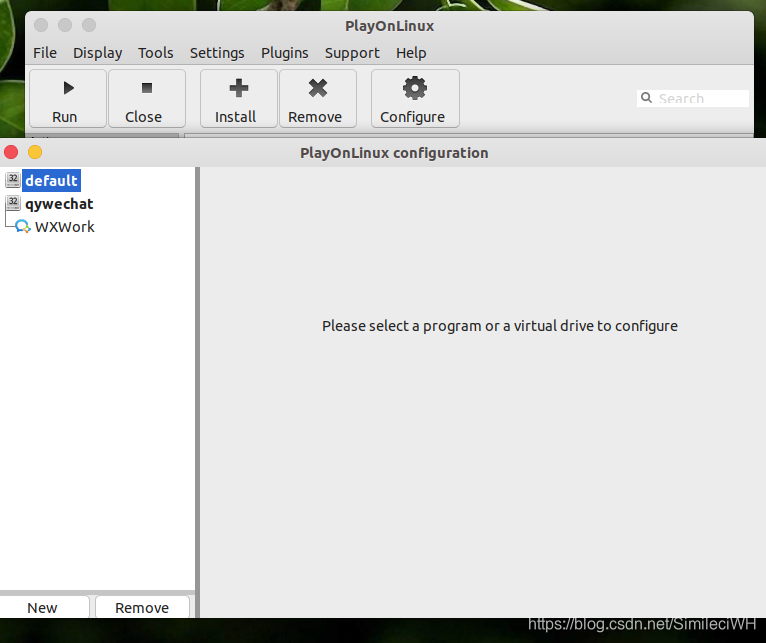766x643 pixels.
Task: Open the Tools menu
Action: coord(156,53)
